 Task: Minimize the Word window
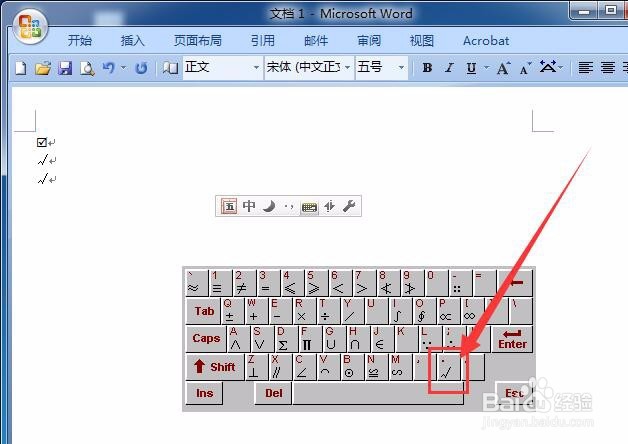[584, 11]
